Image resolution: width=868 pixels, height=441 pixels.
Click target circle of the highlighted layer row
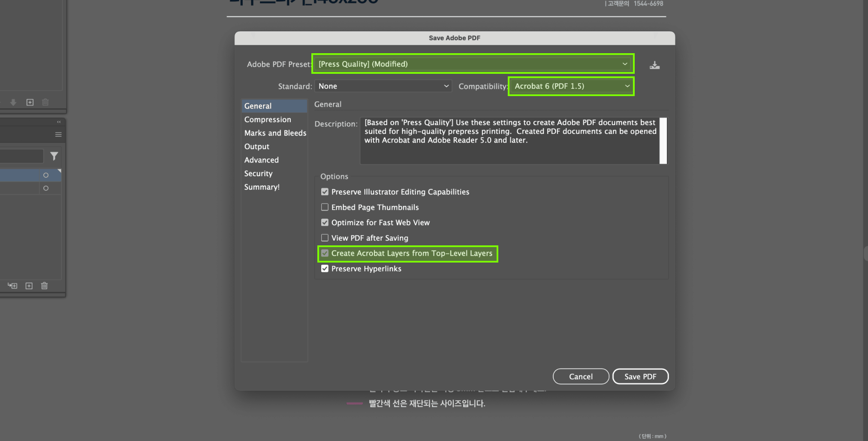(46, 175)
